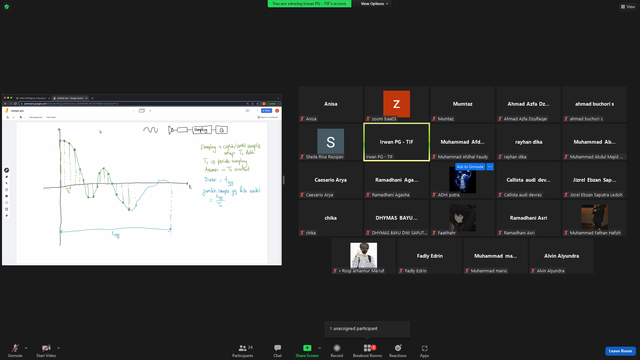Select Ramadhani Agasha tile
640x360 pixels.
(x=396, y=180)
